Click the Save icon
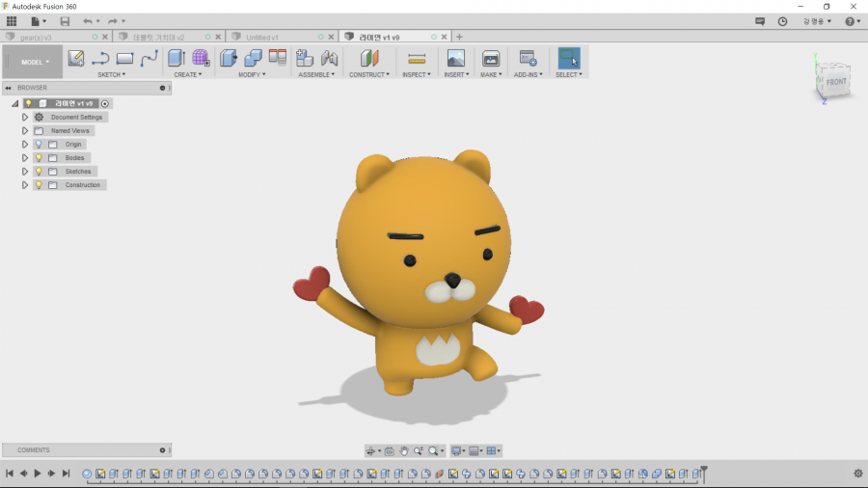The height and width of the screenshot is (488, 868). coord(65,21)
